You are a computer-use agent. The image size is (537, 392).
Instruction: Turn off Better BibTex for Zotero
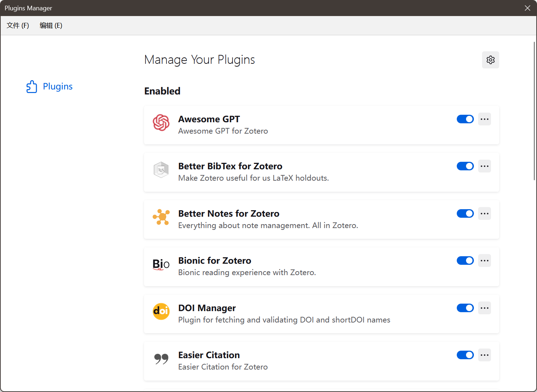(x=465, y=166)
